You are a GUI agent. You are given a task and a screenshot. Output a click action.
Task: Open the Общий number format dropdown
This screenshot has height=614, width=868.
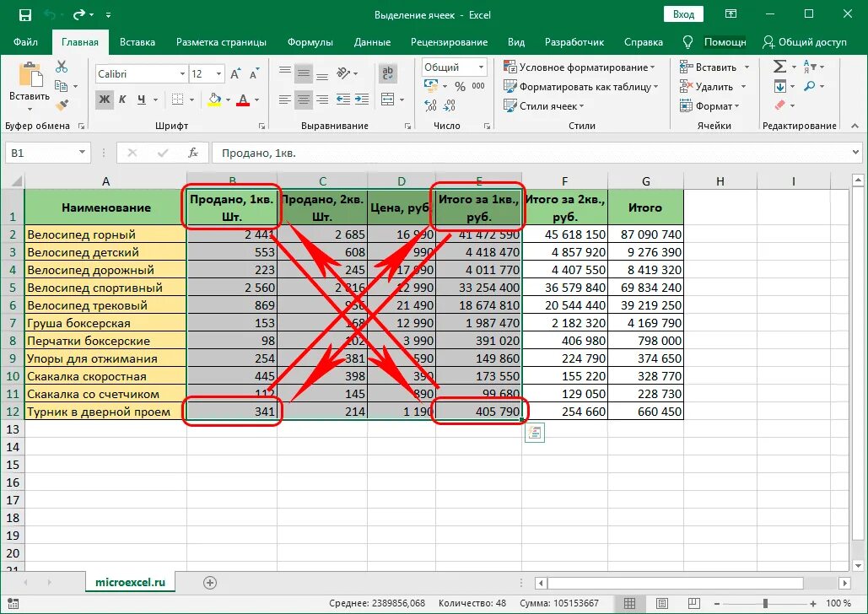pos(481,67)
